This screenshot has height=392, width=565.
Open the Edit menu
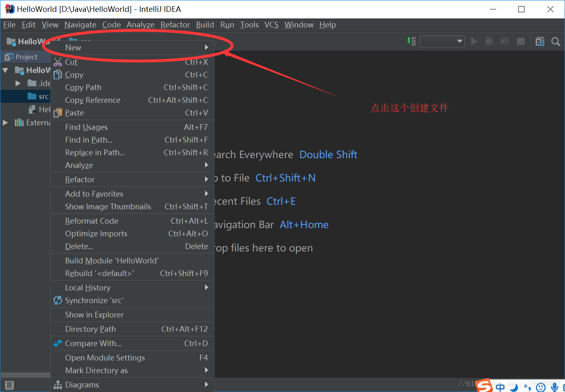click(29, 25)
